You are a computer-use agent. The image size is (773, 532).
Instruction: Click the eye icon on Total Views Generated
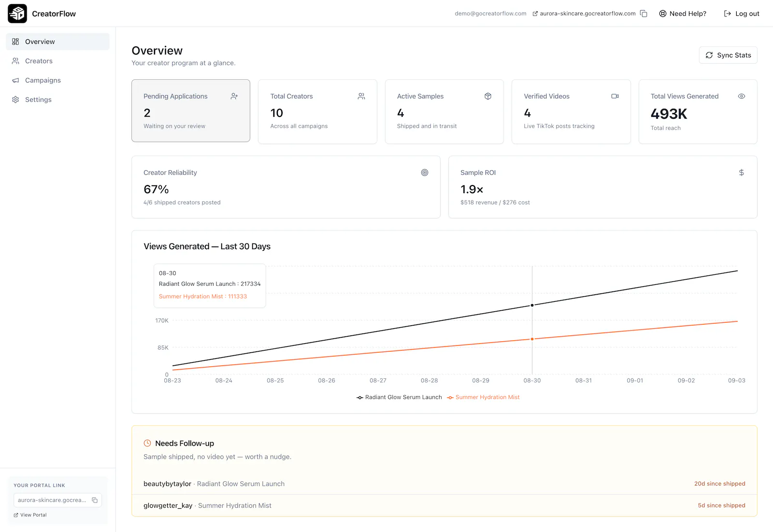point(742,96)
